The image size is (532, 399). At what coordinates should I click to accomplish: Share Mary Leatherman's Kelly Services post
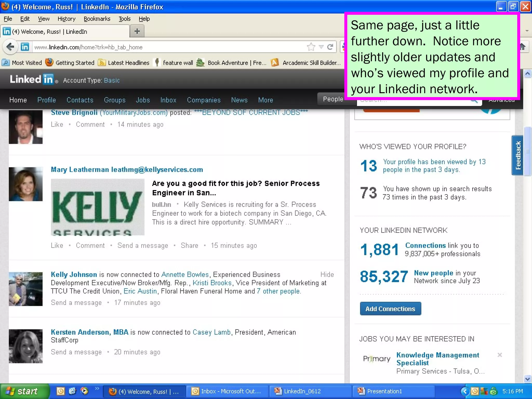[x=189, y=245]
